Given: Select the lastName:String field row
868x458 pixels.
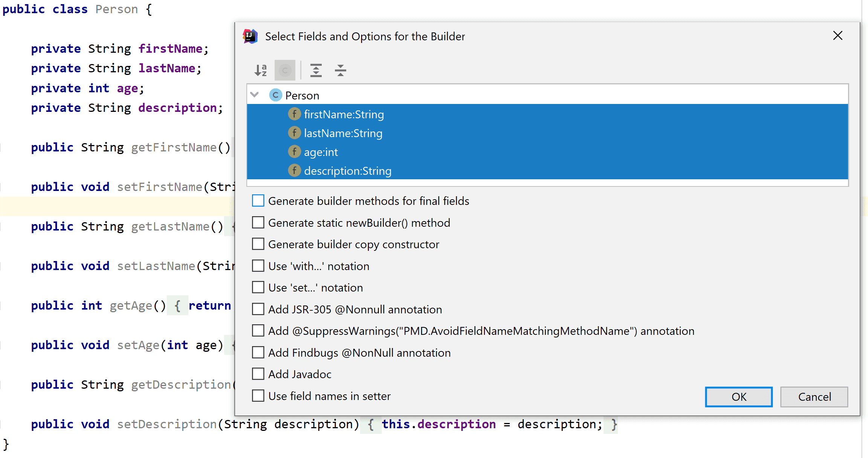Looking at the screenshot, I should pos(343,133).
